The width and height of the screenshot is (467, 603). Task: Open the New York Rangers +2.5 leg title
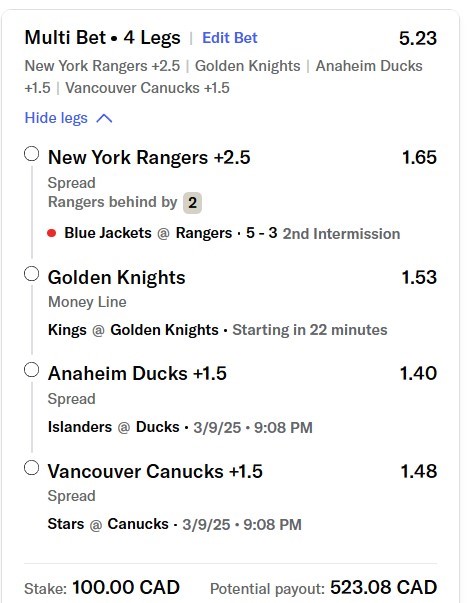[149, 157]
